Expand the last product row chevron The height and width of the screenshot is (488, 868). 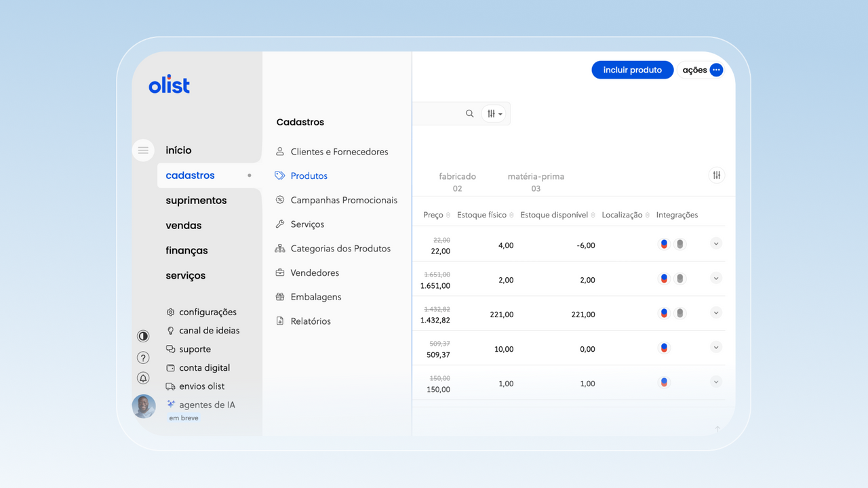(716, 382)
